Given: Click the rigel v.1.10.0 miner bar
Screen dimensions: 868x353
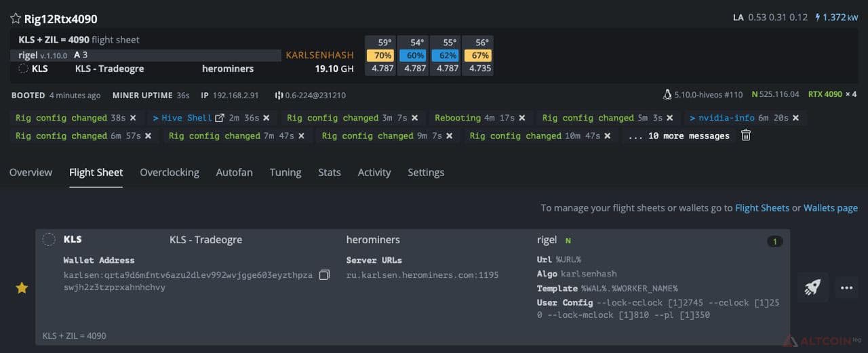Looking at the screenshot, I should [146, 55].
